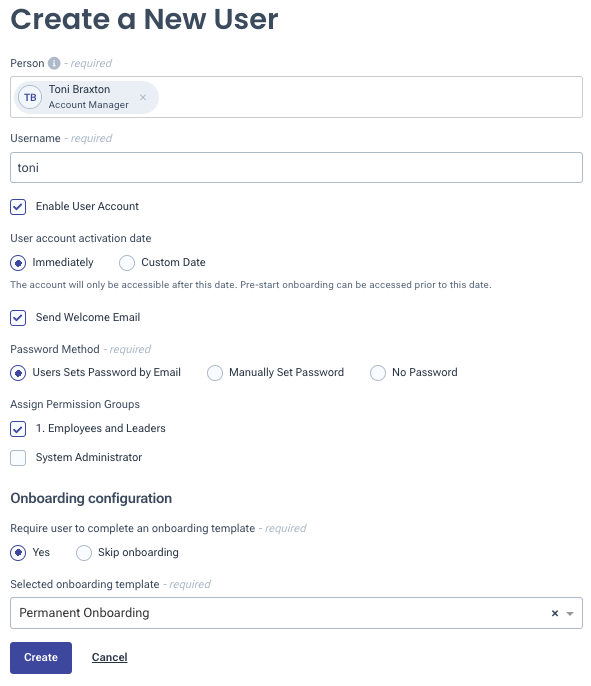This screenshot has height=686, width=591.
Task: Select Immediately activation option
Action: click(18, 263)
